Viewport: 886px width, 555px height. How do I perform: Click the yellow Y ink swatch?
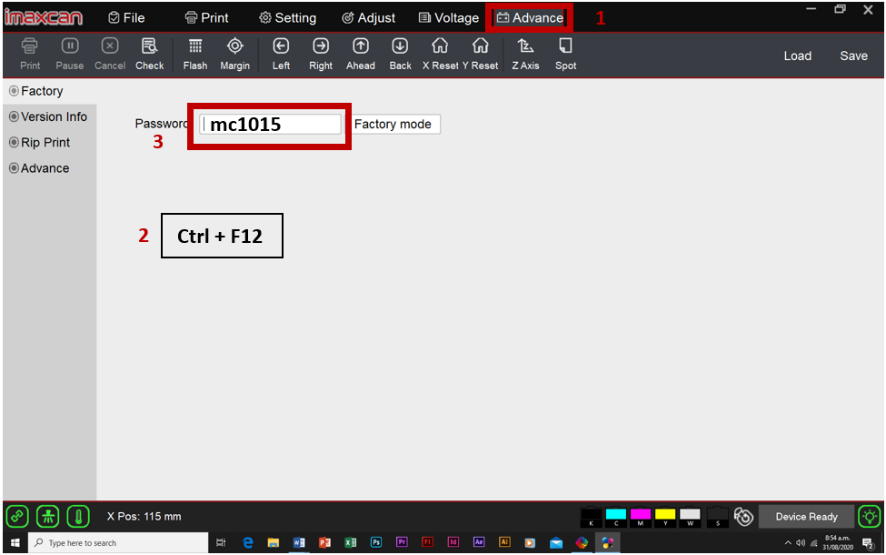665,517
